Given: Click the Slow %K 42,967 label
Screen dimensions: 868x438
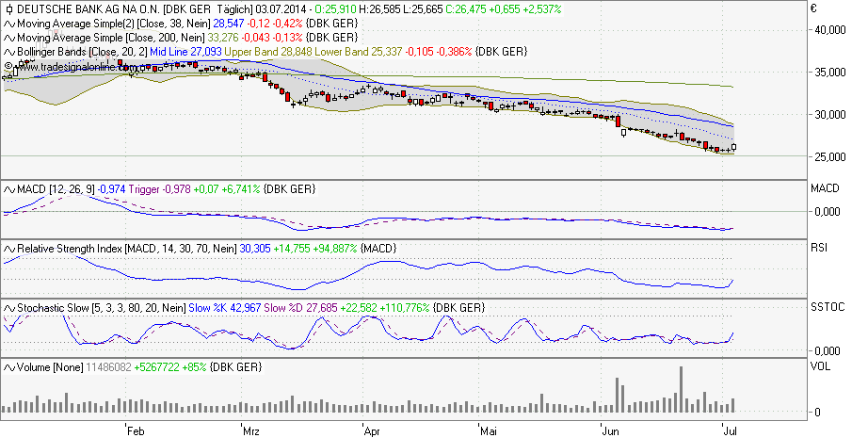Looking at the screenshot, I should pyautogui.click(x=225, y=307).
